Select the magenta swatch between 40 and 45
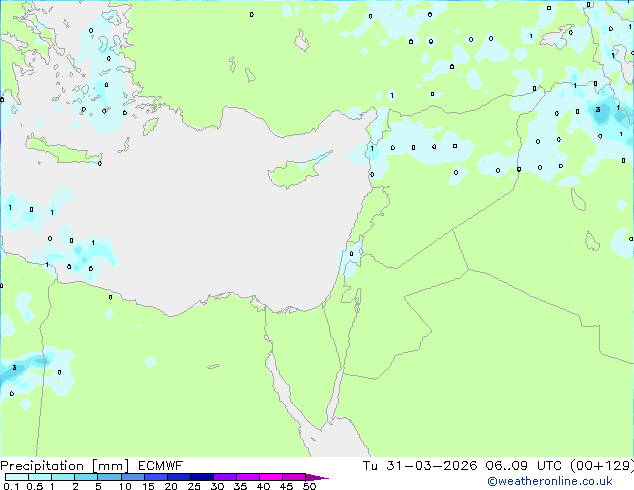This screenshot has width=634, height=490. point(271,477)
